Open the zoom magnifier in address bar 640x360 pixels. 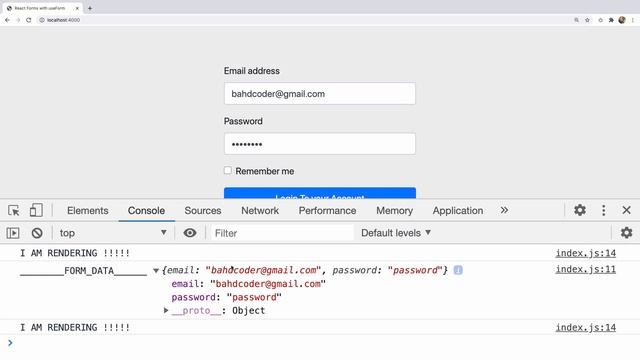click(x=576, y=20)
